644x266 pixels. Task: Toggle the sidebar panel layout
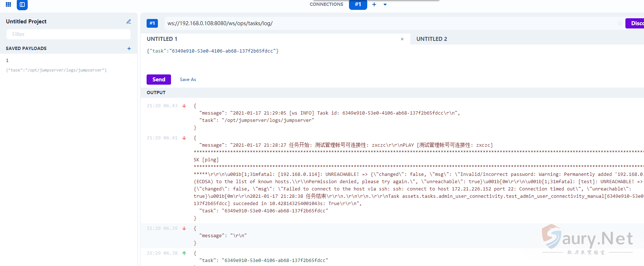click(22, 4)
